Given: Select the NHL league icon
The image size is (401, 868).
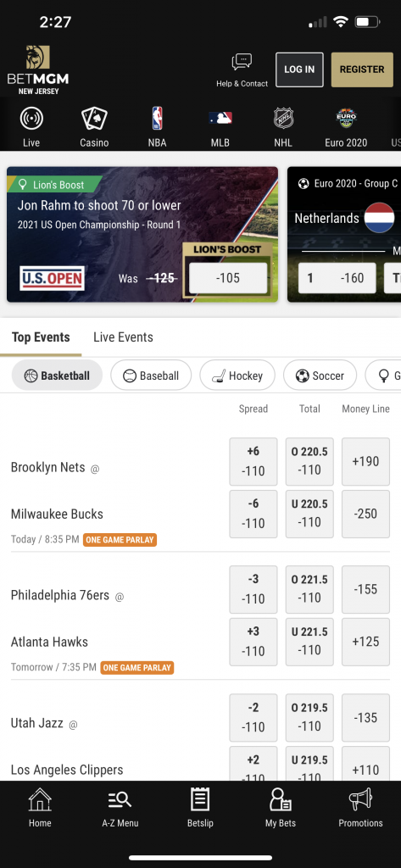Looking at the screenshot, I should (283, 119).
